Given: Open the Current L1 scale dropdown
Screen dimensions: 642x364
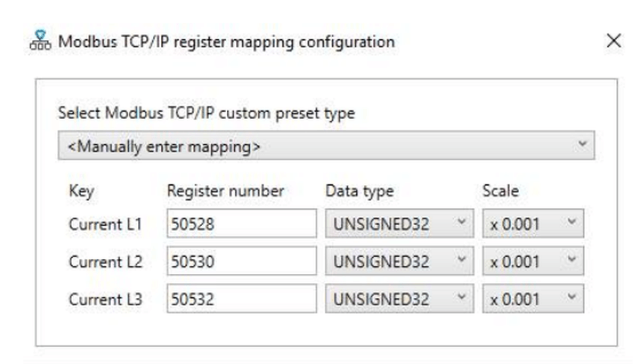Looking at the screenshot, I should pyautogui.click(x=533, y=223).
